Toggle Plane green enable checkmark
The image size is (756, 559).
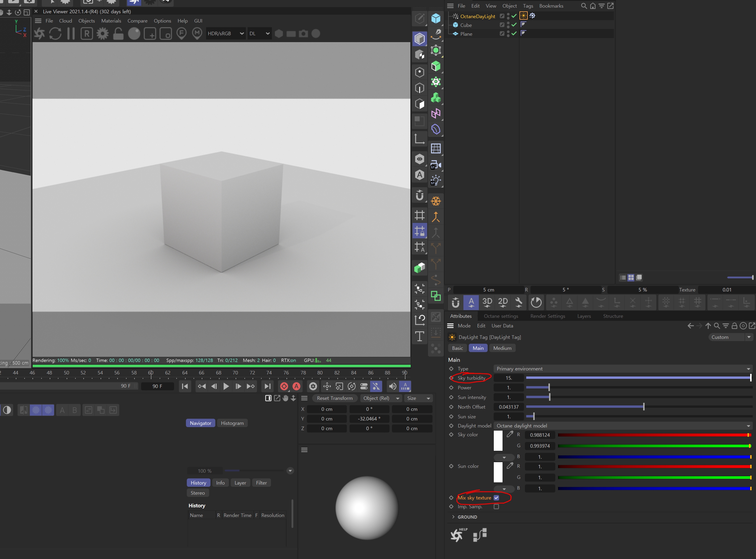514,34
